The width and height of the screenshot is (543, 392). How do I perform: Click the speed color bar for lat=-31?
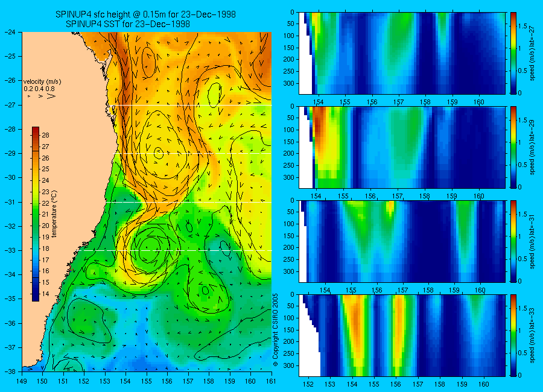[513, 241]
